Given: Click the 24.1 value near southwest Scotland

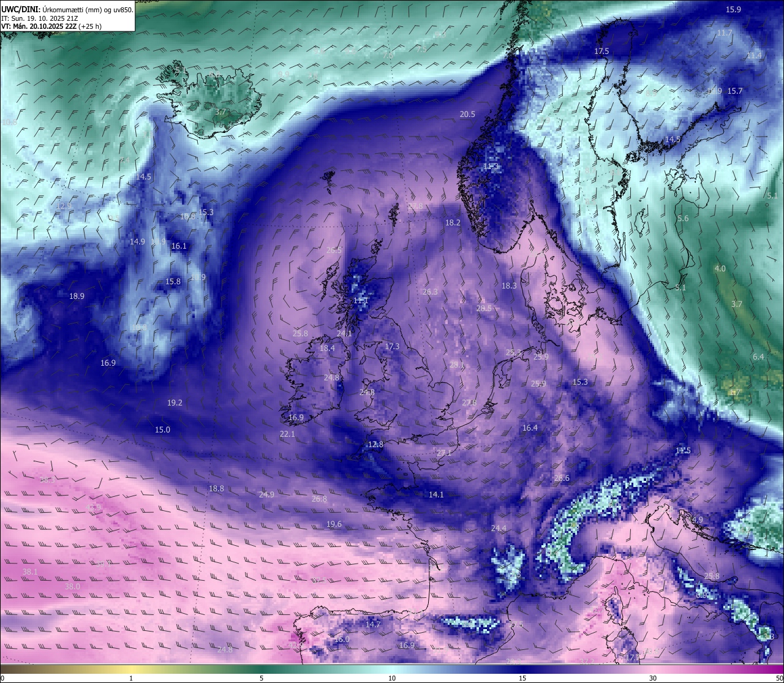Looking at the screenshot, I should 344,334.
